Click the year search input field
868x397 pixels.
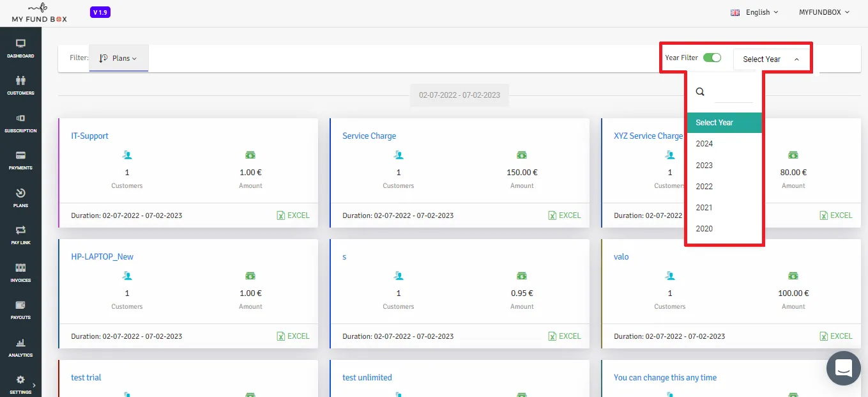click(733, 93)
